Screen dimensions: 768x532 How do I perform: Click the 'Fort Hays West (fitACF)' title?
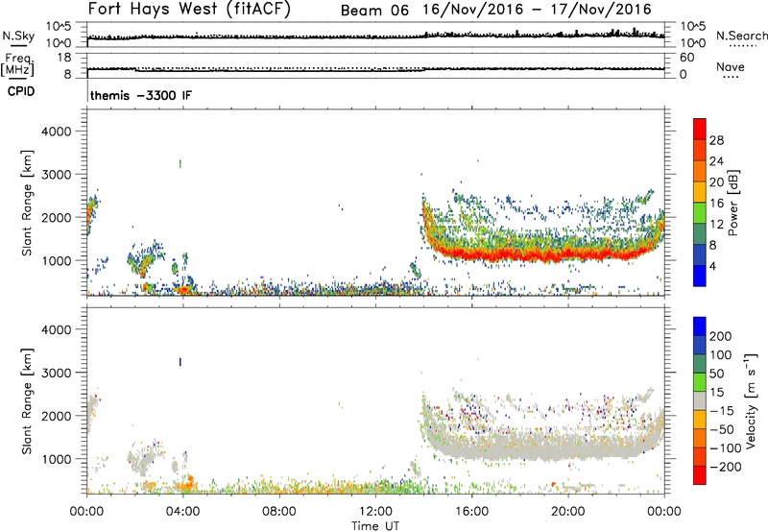(189, 9)
